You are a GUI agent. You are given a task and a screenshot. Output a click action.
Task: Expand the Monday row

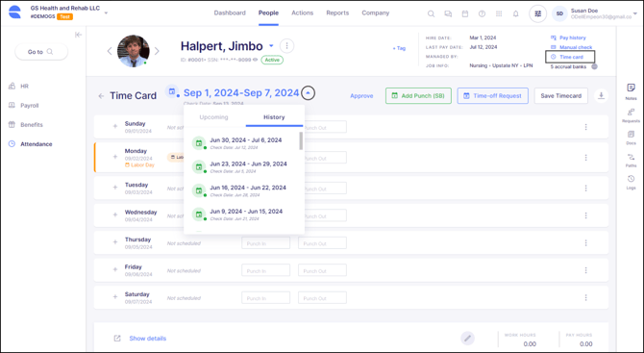point(115,157)
